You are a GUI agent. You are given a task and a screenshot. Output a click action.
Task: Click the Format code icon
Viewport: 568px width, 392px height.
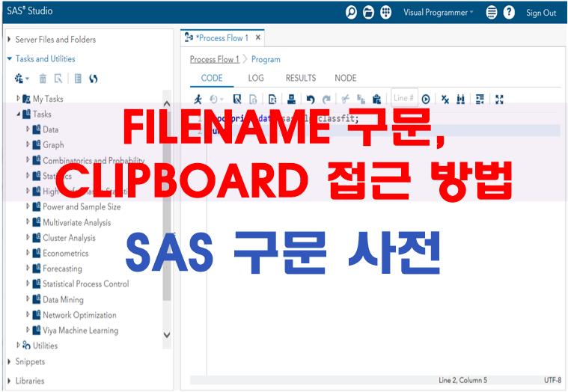(480, 99)
